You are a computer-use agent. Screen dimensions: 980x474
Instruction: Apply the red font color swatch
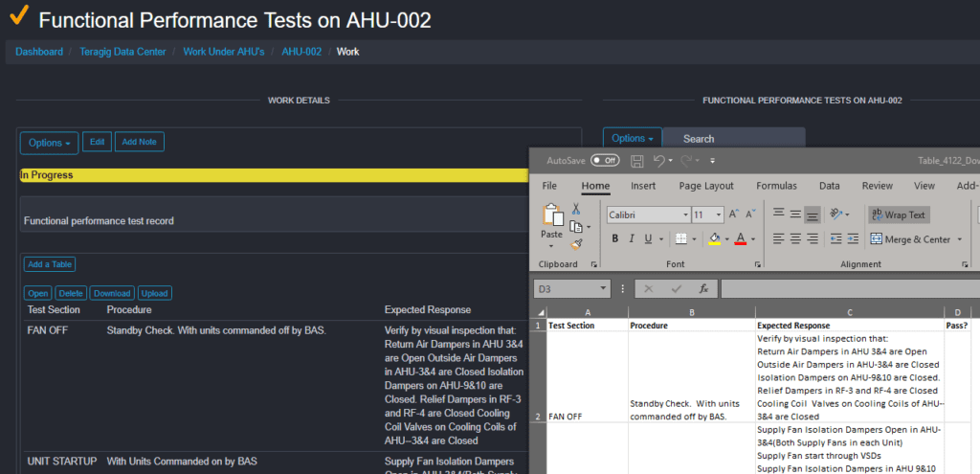point(741,238)
